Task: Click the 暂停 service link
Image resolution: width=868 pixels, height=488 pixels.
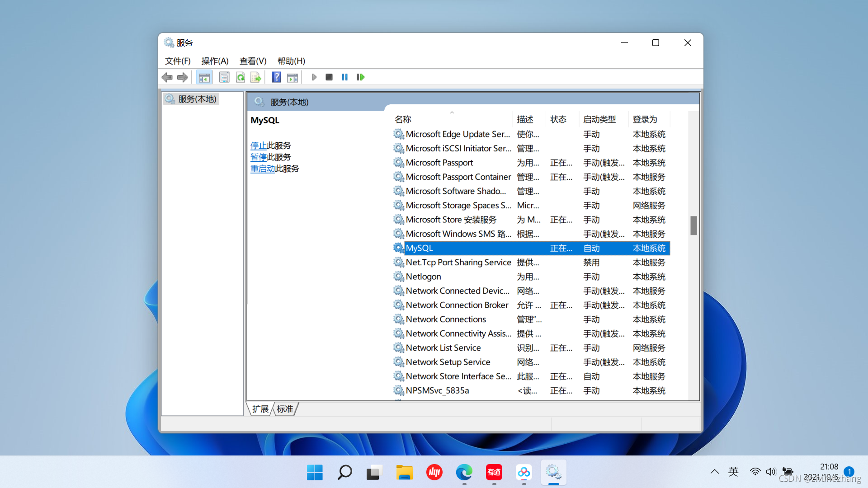Action: [x=259, y=157]
